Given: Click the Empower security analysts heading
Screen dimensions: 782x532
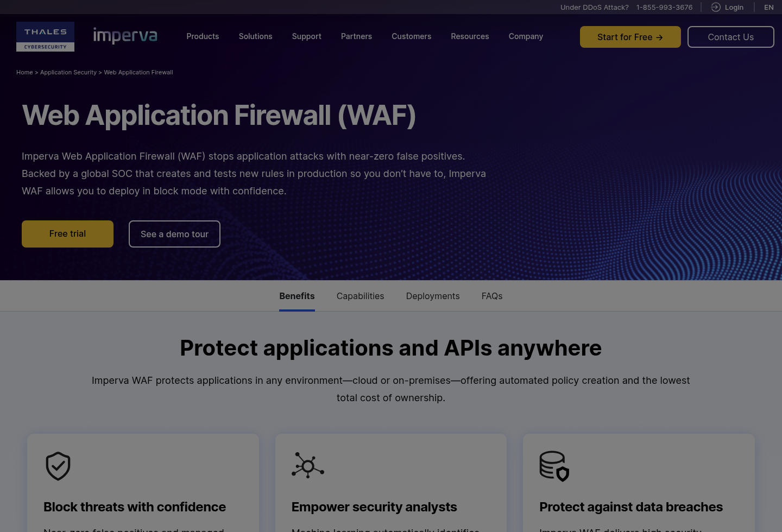Looking at the screenshot, I should [x=374, y=507].
